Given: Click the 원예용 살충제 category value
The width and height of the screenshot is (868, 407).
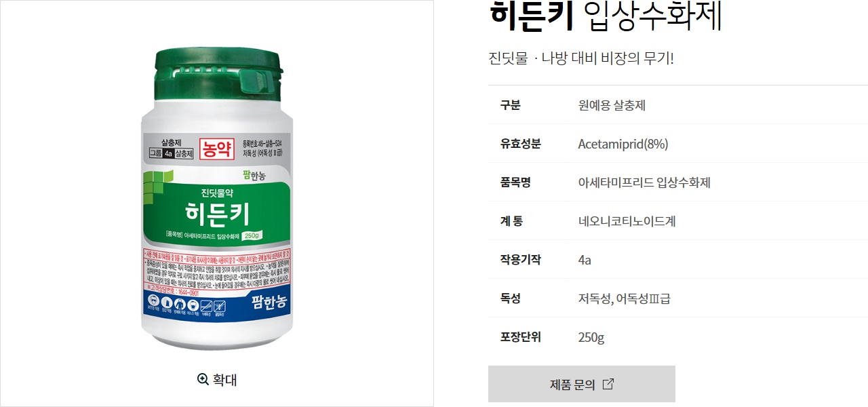Looking at the screenshot, I should [612, 105].
